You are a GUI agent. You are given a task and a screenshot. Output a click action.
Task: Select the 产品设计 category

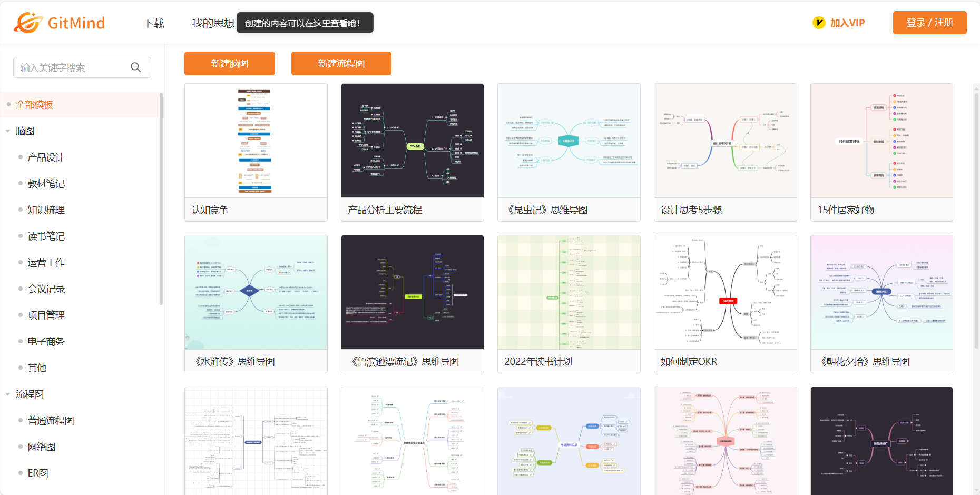[x=46, y=157]
